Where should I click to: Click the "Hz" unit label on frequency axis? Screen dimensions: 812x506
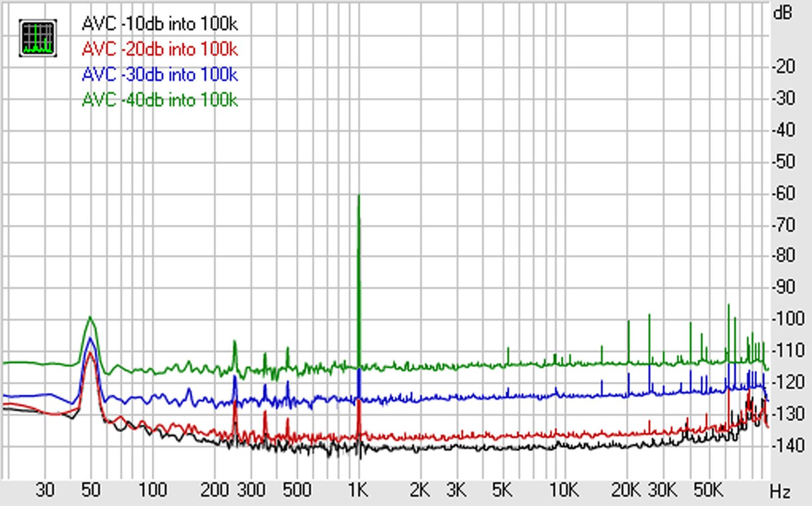pyautogui.click(x=780, y=492)
